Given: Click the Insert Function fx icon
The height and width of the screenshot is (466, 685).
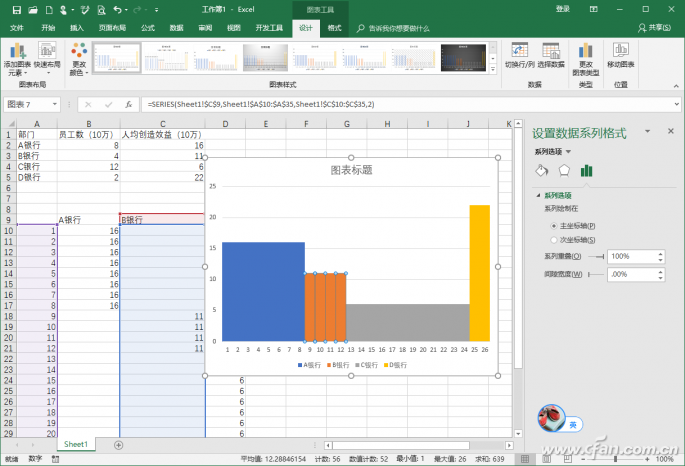Looking at the screenshot, I should (128, 104).
